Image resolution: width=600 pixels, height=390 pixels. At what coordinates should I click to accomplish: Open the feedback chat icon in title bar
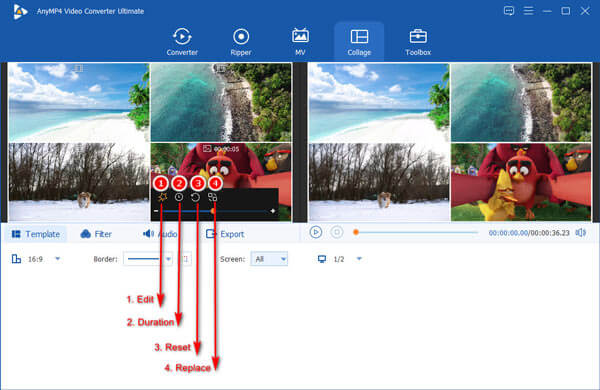tap(509, 11)
